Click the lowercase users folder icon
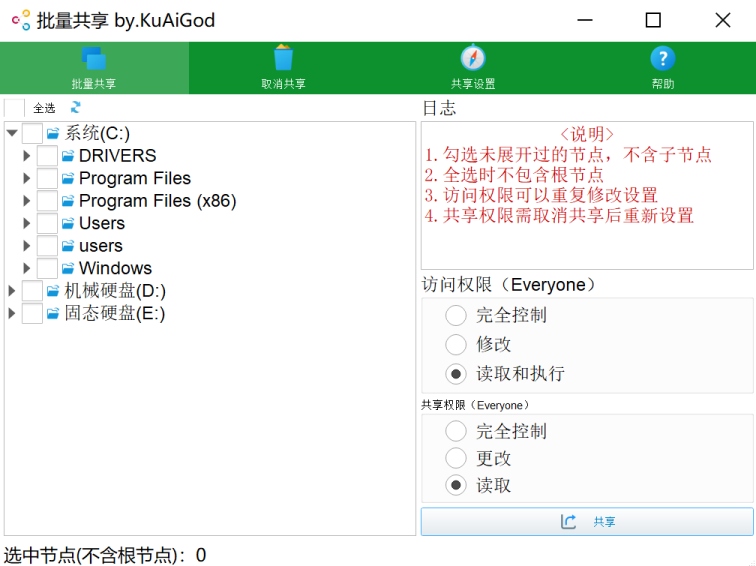Image resolution: width=756 pixels, height=566 pixels. (x=68, y=246)
